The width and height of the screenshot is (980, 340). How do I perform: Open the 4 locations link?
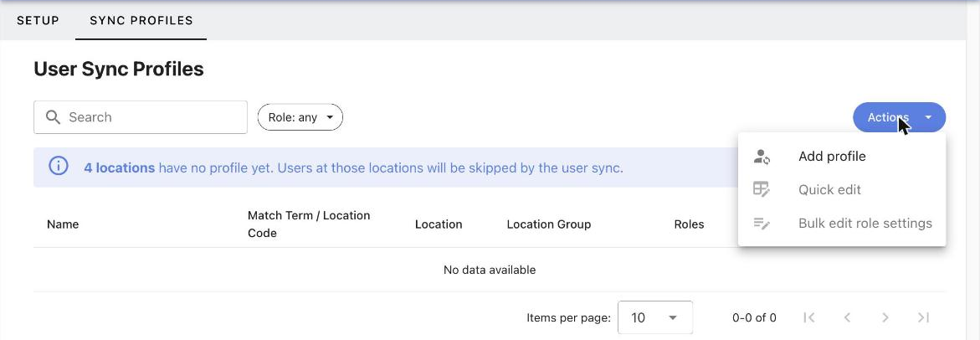coord(120,167)
